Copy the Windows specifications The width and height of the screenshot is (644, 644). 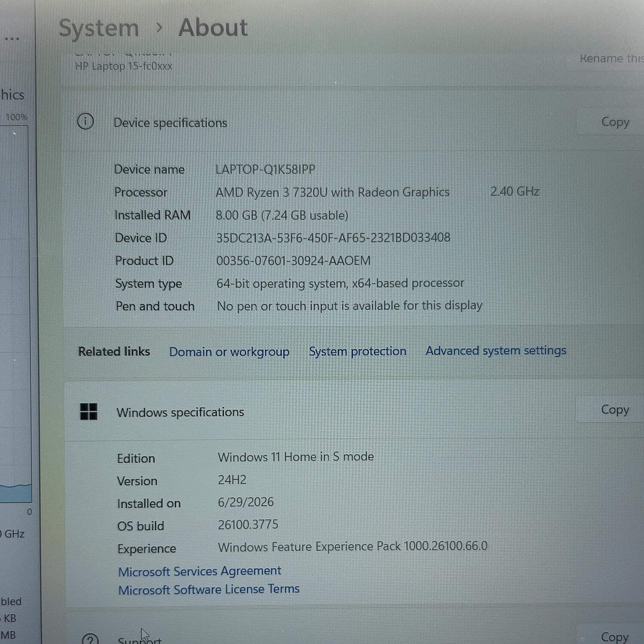coord(614,410)
